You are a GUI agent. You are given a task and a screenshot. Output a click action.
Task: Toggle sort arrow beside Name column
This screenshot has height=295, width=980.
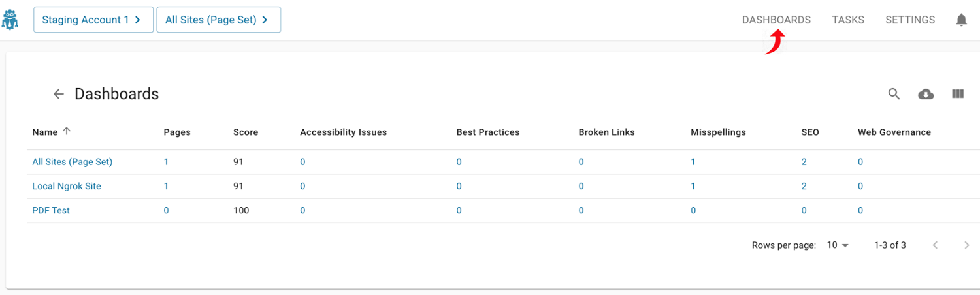tap(67, 131)
